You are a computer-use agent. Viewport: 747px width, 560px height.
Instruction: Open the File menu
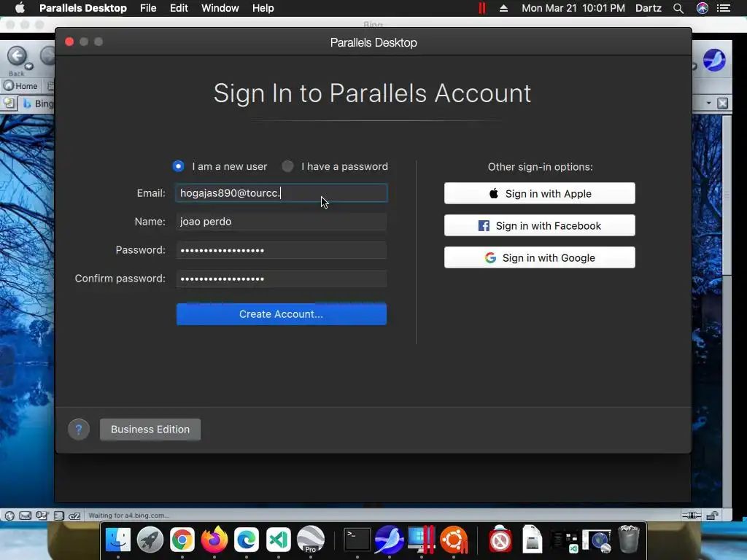(148, 8)
